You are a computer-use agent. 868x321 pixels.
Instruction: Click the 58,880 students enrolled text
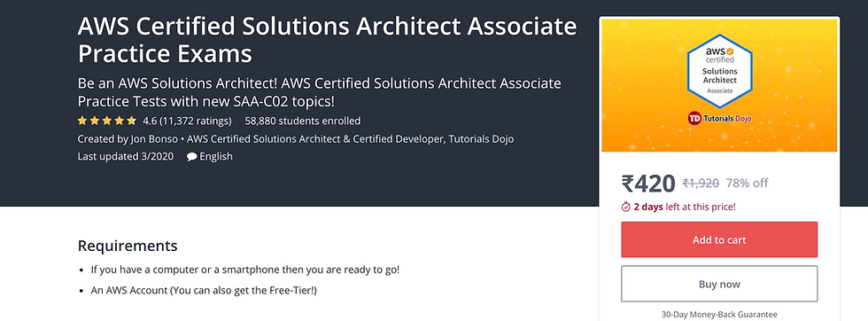tap(303, 121)
